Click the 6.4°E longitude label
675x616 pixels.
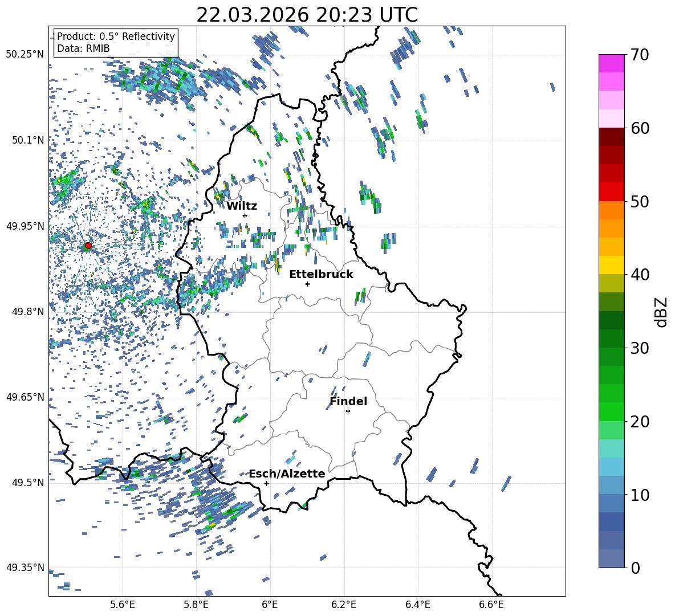pos(417,605)
